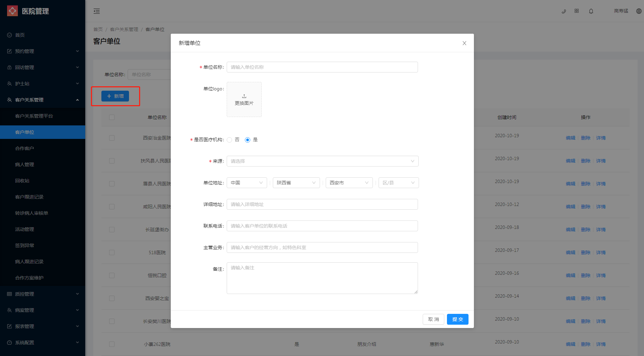Viewport: 644px width, 356px height.
Task: Collapse the 客户关系管理 menu chevron
Action: coord(77,100)
